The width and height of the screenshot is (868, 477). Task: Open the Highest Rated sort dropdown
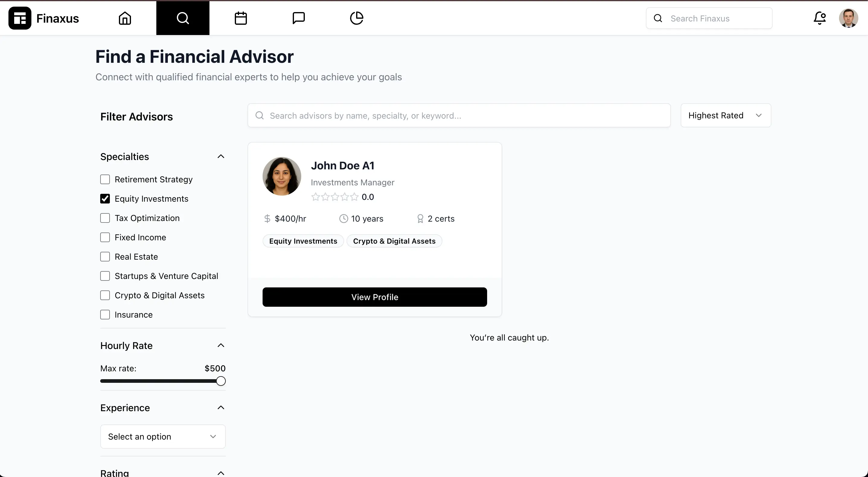726,115
